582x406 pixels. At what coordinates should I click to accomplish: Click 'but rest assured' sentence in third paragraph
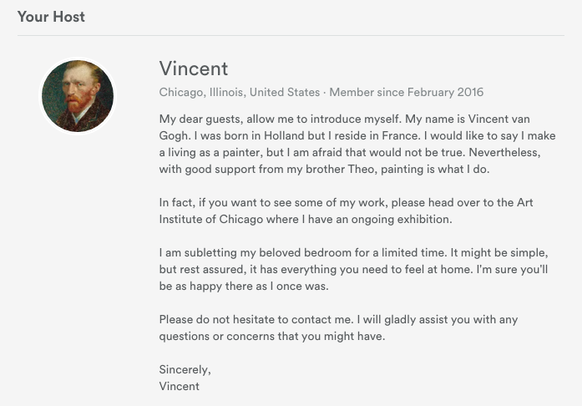pyautogui.click(x=203, y=269)
